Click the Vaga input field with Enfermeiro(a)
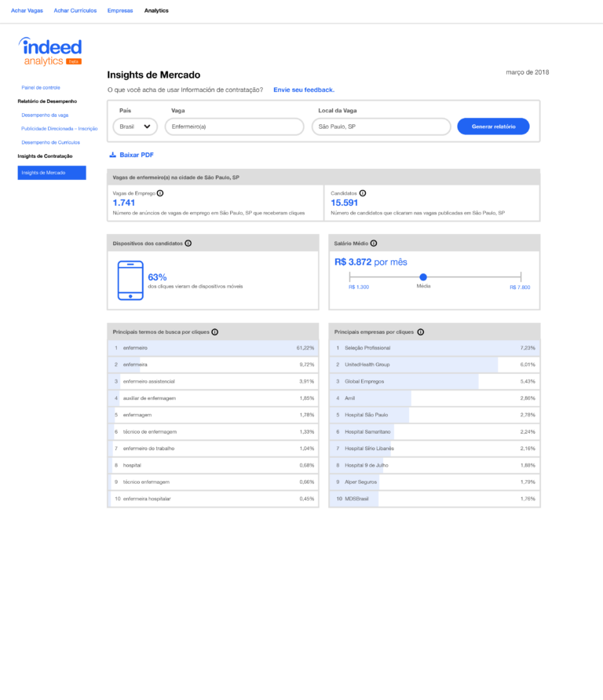 pyautogui.click(x=234, y=126)
